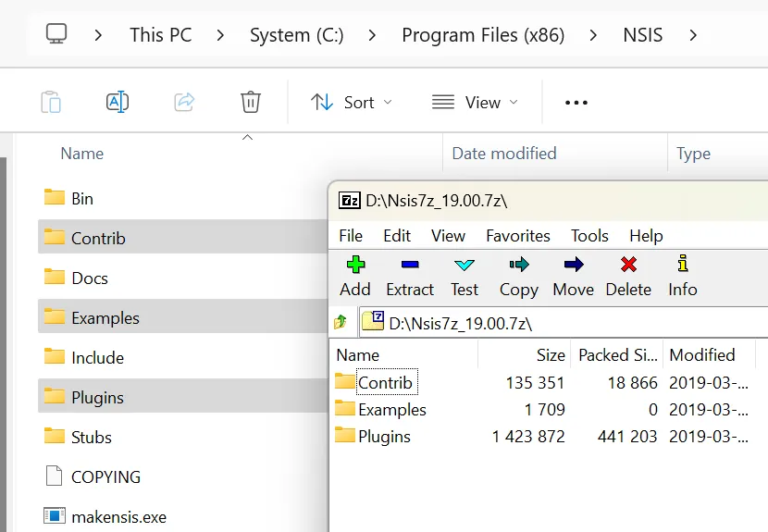Click the Copy toolbar icon in 7-Zip

click(519, 276)
